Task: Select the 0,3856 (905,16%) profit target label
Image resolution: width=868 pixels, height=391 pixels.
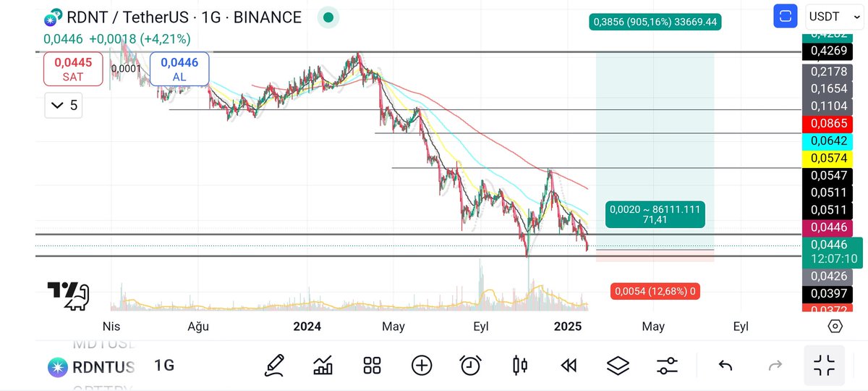Action: pyautogui.click(x=655, y=22)
